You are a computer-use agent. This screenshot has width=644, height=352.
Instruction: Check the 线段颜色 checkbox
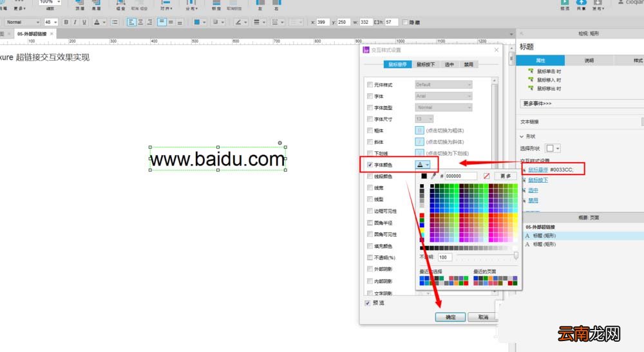pos(370,176)
